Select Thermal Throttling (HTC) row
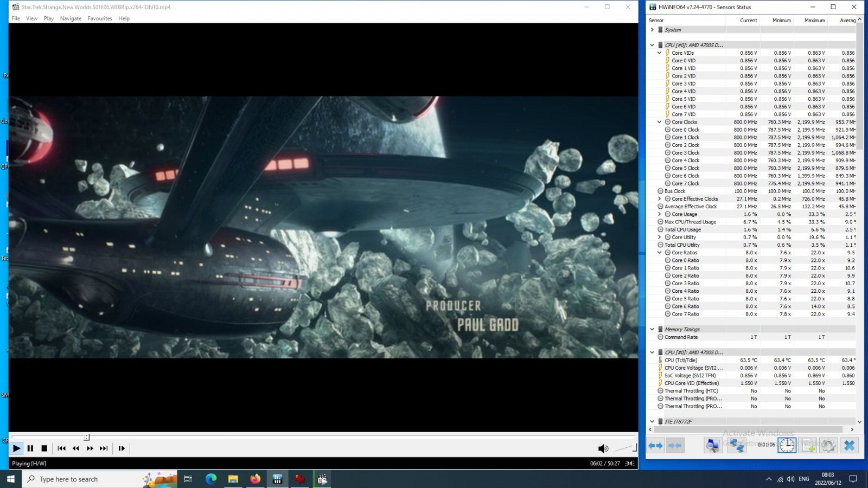Screen dimensions: 868x488 coord(751,391)
